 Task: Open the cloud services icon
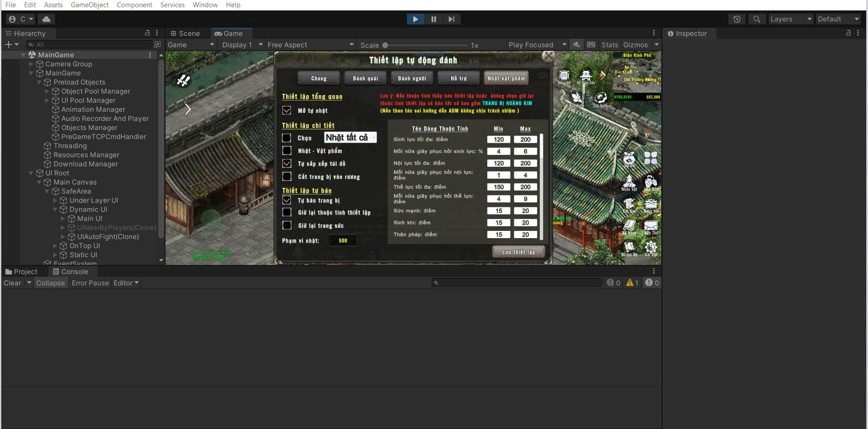coord(46,19)
